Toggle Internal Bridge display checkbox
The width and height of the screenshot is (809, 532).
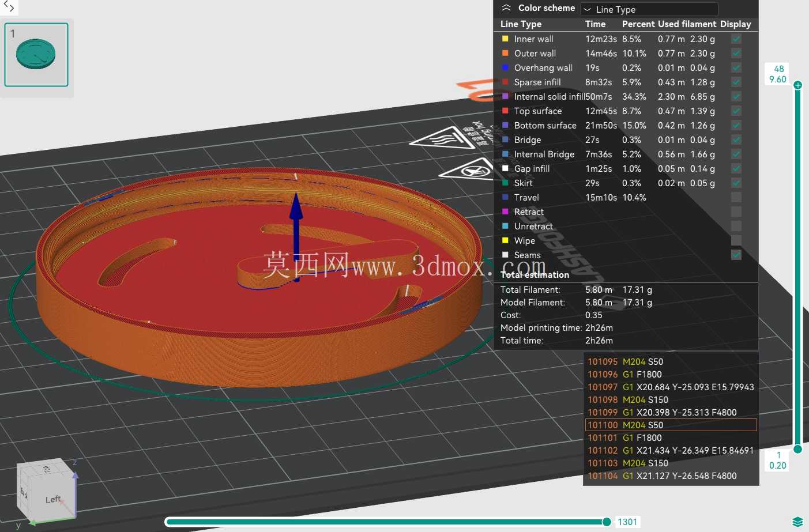(x=736, y=154)
